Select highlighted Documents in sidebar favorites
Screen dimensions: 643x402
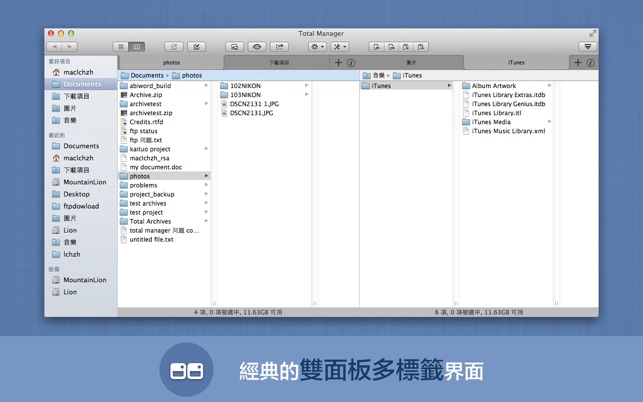(81, 84)
